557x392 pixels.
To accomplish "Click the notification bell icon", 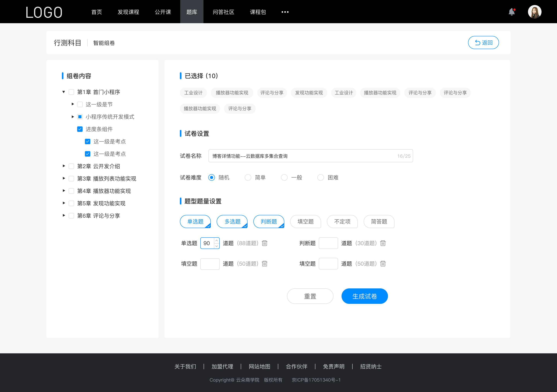I will (x=513, y=11).
